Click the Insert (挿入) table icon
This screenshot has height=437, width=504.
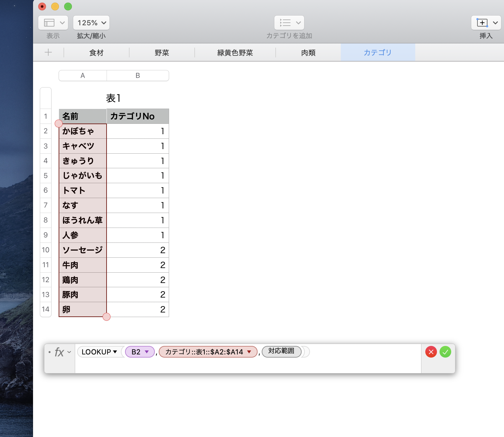482,23
